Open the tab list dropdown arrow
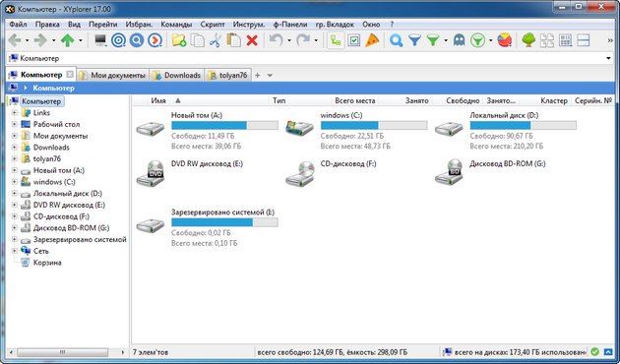Viewport: 620px width, 364px height. (270, 75)
